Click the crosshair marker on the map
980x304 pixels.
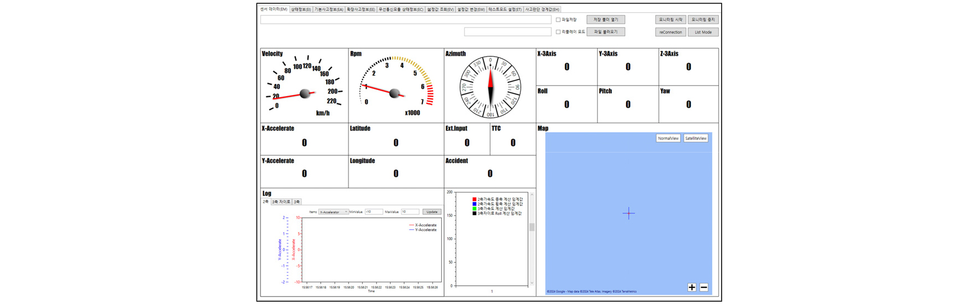[629, 213]
